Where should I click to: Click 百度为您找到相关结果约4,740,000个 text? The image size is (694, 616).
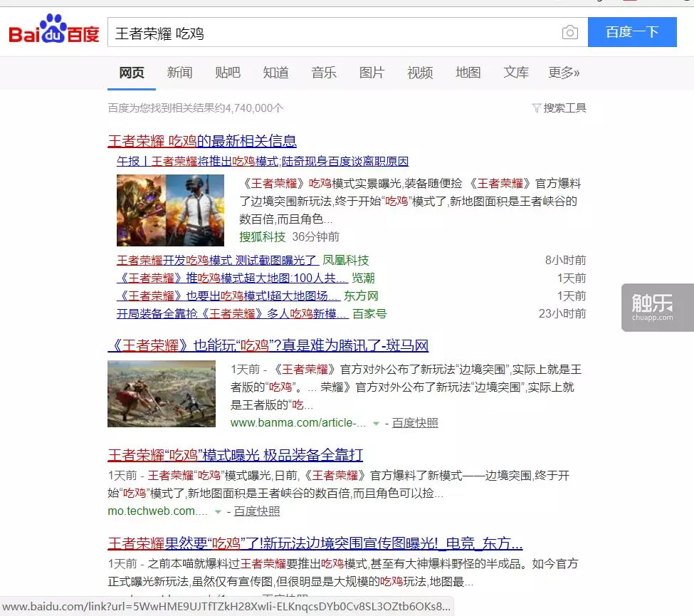pos(196,108)
